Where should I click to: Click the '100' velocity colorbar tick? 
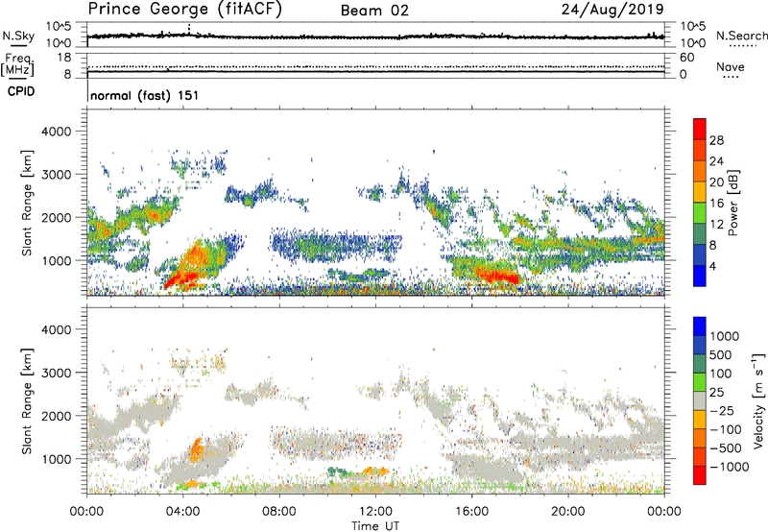click(x=721, y=374)
